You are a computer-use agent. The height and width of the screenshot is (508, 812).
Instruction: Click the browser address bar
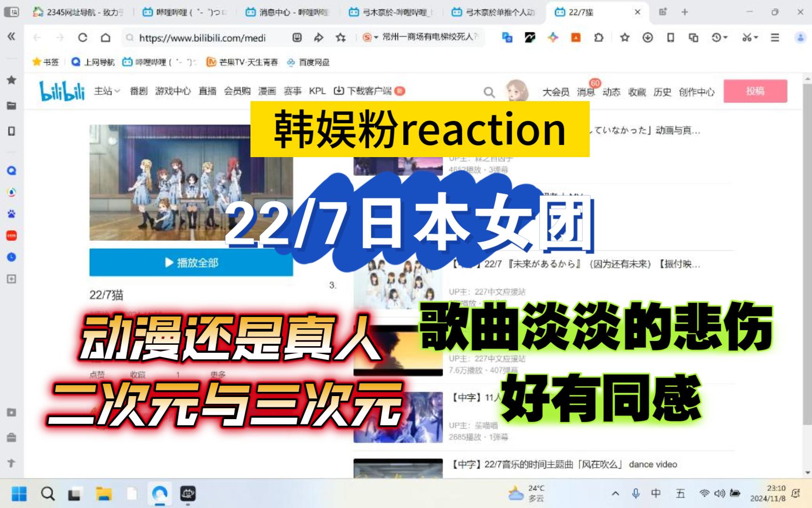pos(202,38)
